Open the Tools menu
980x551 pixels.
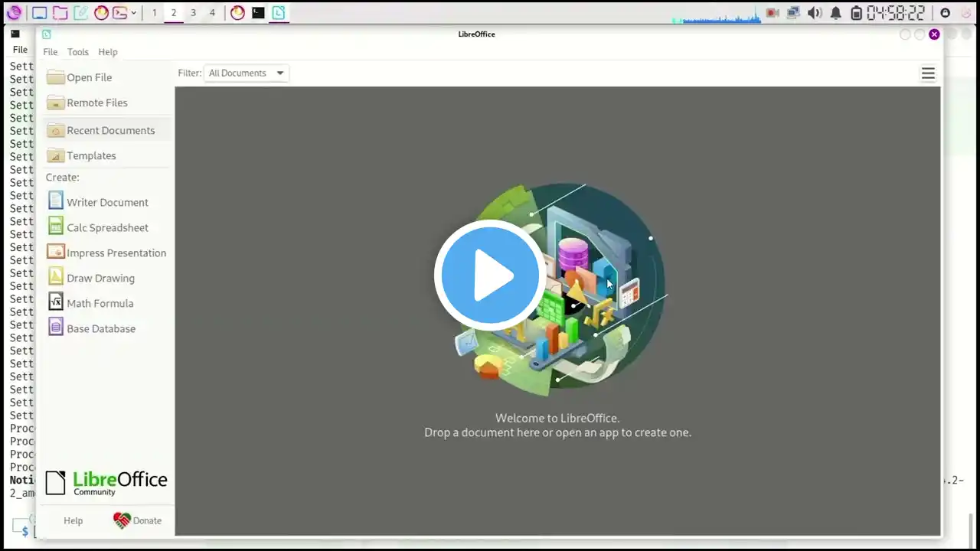click(77, 52)
